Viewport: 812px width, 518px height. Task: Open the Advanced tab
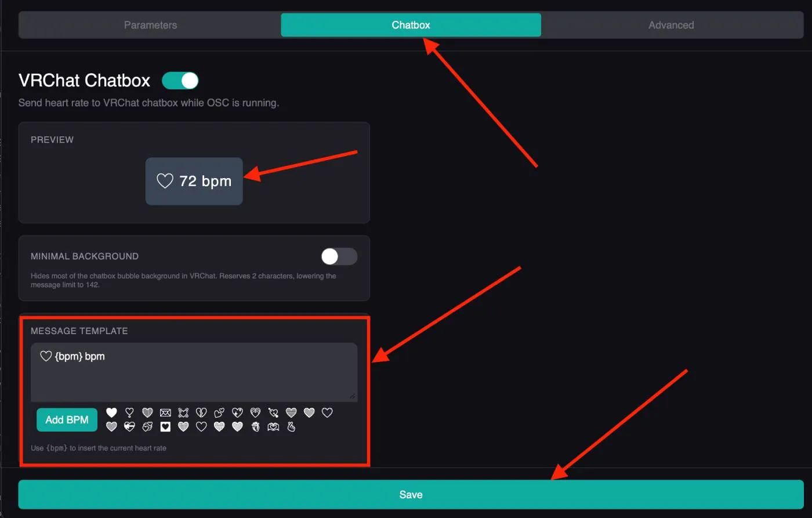(x=671, y=25)
